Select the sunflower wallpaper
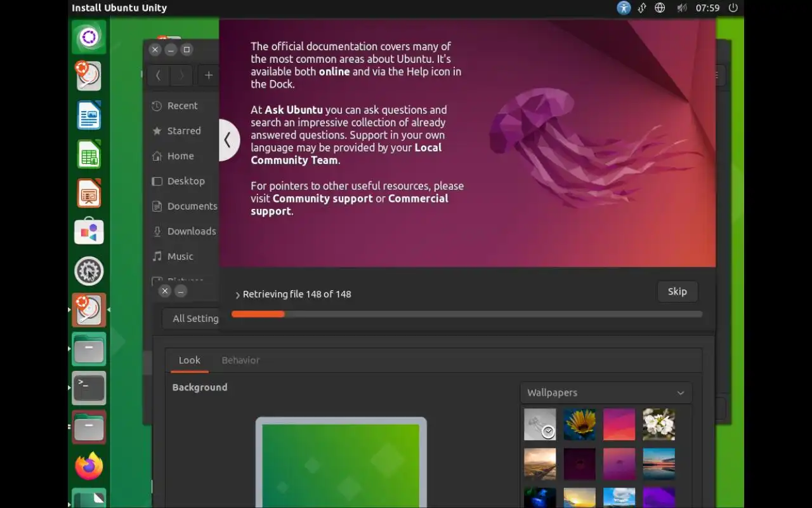 tap(580, 424)
